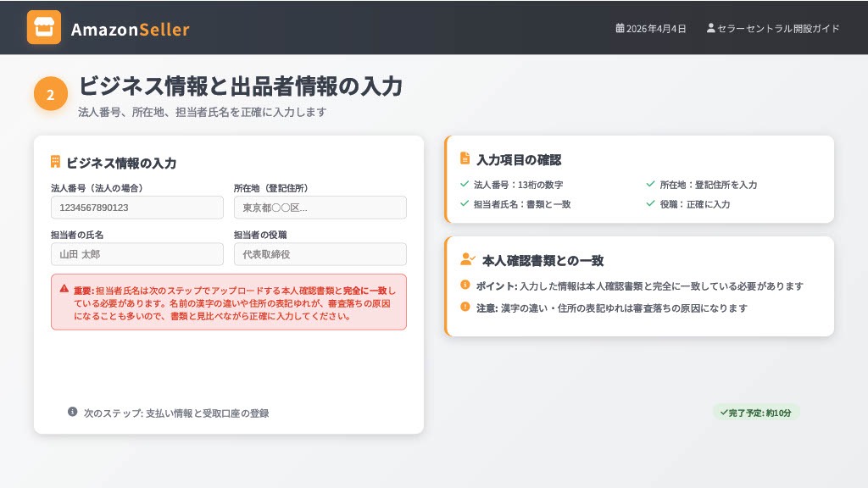Focus the 法人番号 input field
The height and width of the screenshot is (488, 868).
click(137, 208)
